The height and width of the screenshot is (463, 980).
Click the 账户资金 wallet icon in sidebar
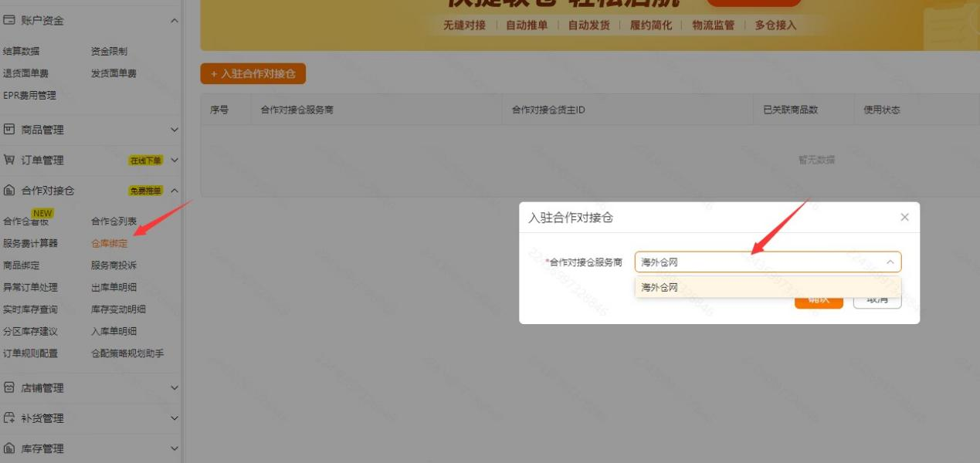(x=8, y=21)
